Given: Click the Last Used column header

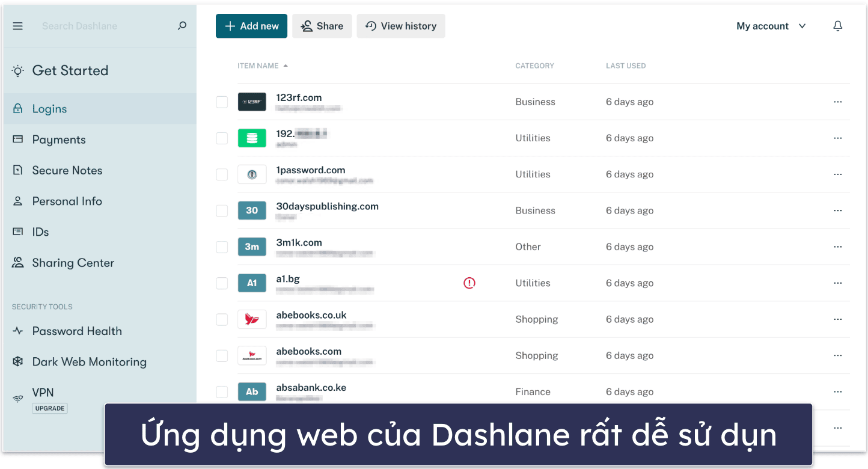Looking at the screenshot, I should tap(626, 66).
